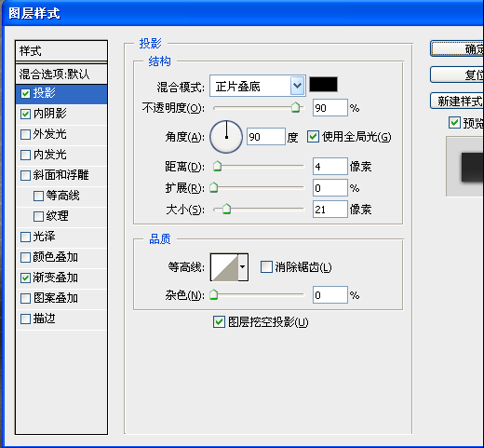Uncheck the 内阴影 style checkbox
The height and width of the screenshot is (448, 484).
click(x=25, y=114)
